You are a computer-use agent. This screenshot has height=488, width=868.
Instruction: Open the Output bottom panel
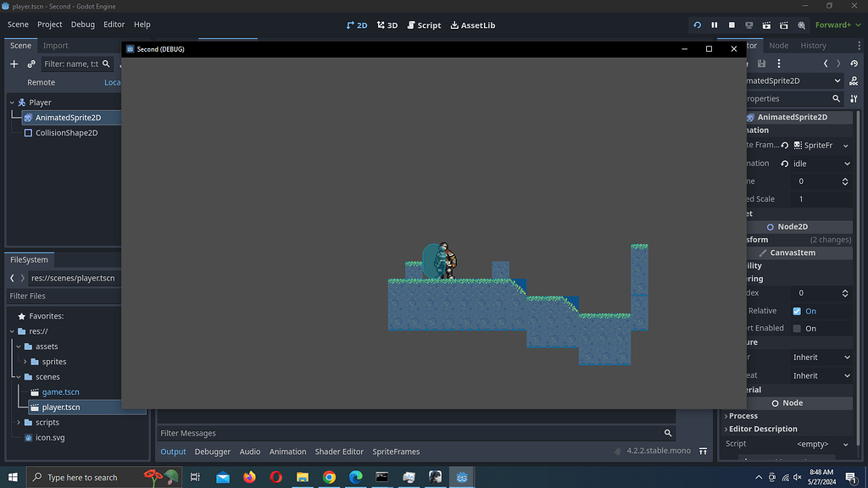point(173,452)
